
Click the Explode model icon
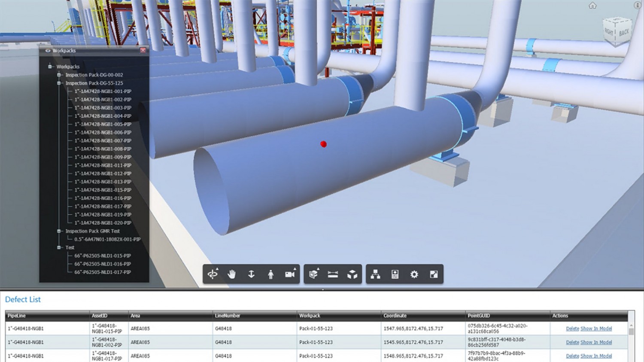pos(352,274)
